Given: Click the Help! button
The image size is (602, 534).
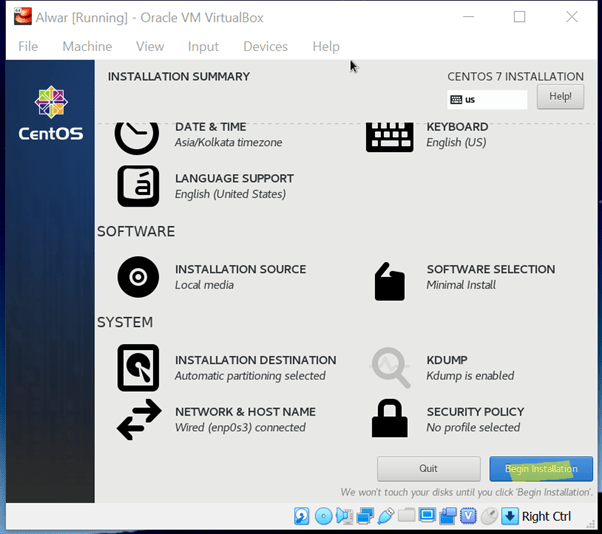Looking at the screenshot, I should (x=560, y=97).
